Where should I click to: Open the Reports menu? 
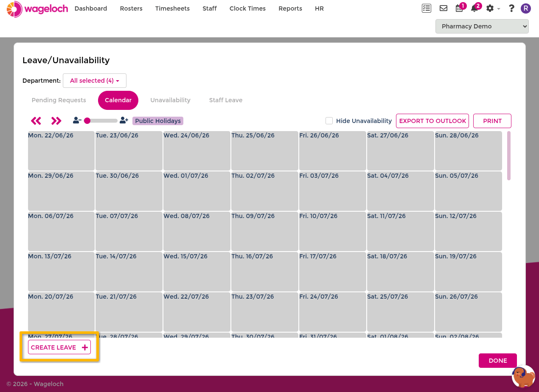[290, 8]
